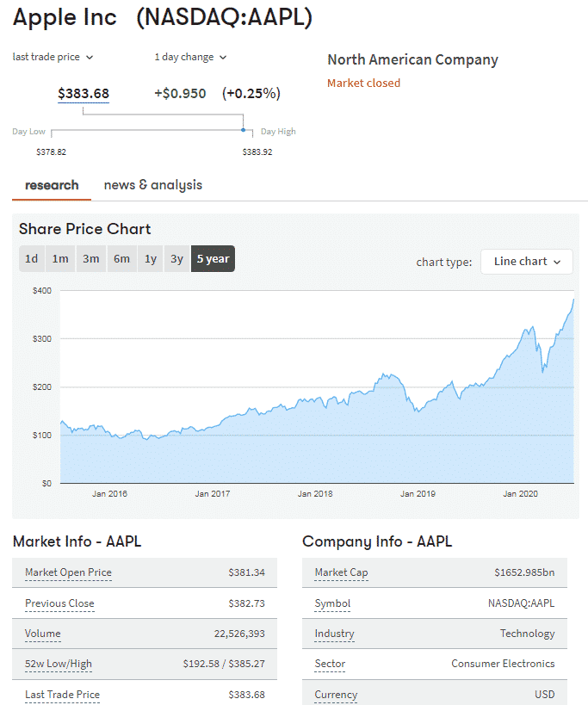Click the $400 y-axis label

coord(42,290)
